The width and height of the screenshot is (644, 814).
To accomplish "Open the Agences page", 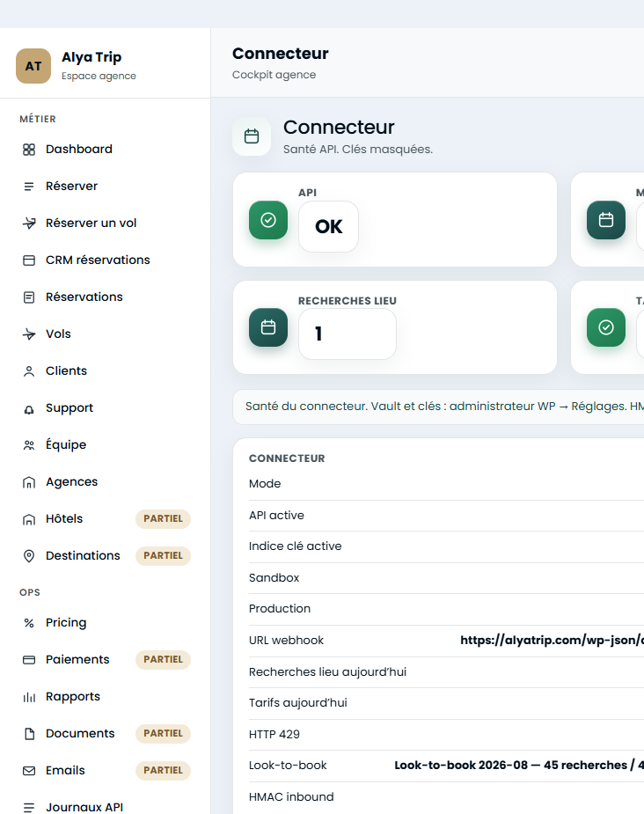I will pyautogui.click(x=106, y=482).
